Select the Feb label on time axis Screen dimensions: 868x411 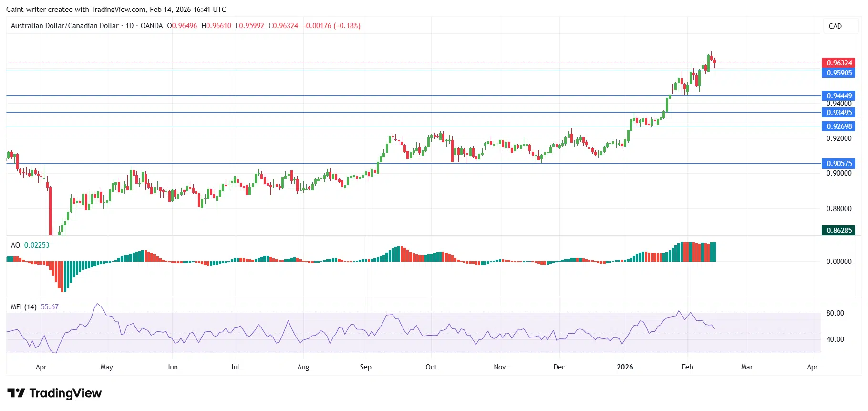687,367
